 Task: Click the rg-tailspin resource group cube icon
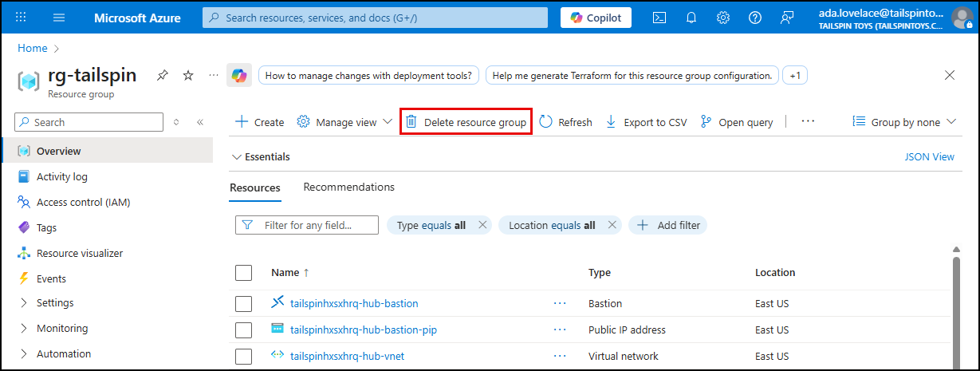[30, 81]
